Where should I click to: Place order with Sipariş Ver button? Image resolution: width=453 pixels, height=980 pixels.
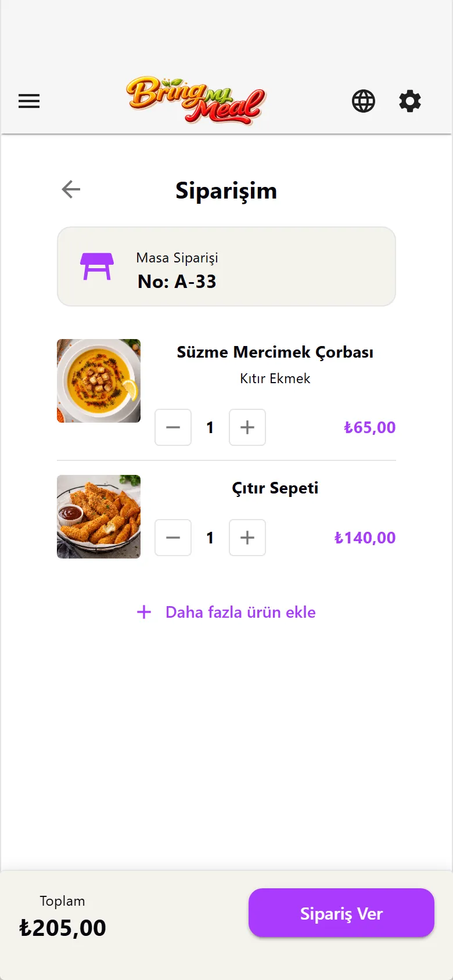(x=341, y=913)
